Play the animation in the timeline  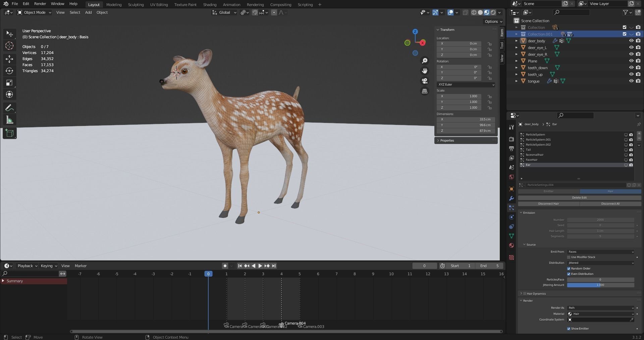[260, 266]
